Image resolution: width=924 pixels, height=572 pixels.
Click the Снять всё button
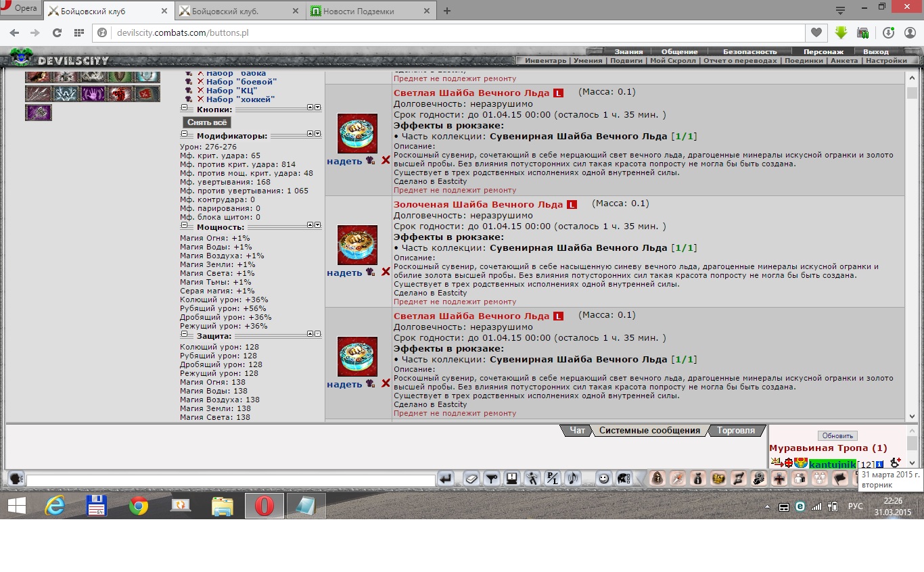coord(207,122)
